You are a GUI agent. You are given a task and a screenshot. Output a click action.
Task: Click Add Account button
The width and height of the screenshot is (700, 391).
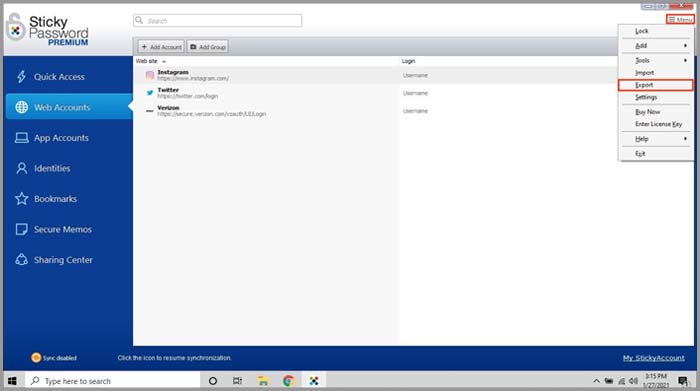[x=161, y=46]
